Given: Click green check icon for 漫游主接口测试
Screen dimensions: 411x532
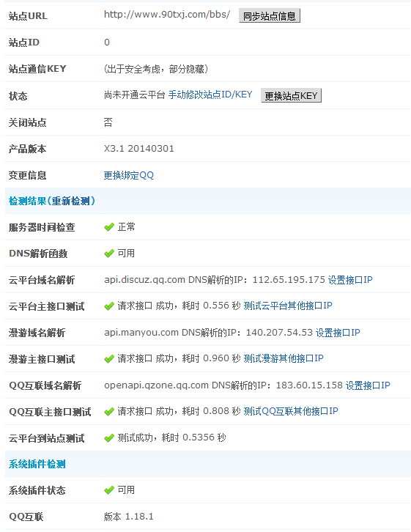Looking at the screenshot, I should point(109,358).
